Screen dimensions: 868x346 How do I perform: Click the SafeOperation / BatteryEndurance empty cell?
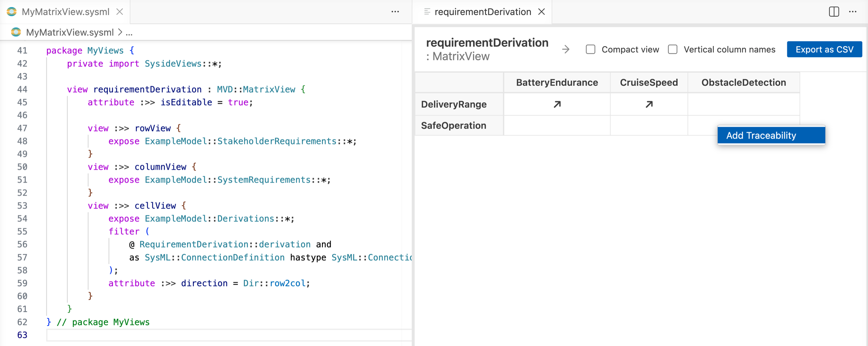tap(557, 125)
